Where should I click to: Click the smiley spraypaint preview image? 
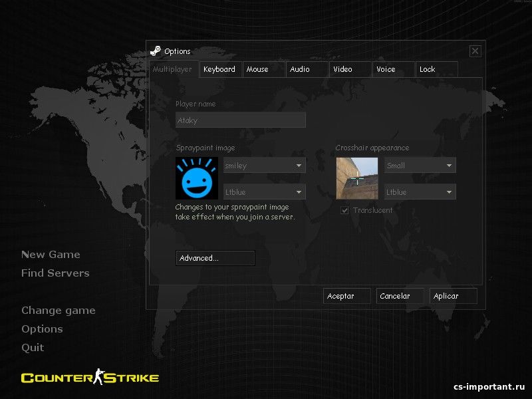[197, 178]
